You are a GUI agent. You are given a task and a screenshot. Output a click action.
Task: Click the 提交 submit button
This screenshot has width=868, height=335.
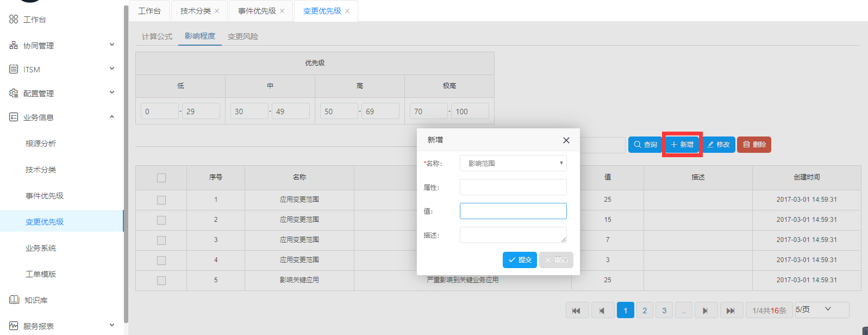[x=520, y=260]
